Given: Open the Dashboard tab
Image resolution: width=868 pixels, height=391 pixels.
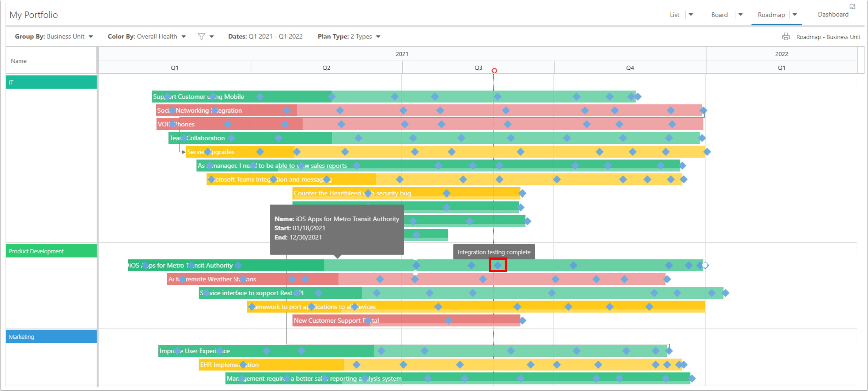Looking at the screenshot, I should [x=833, y=15].
